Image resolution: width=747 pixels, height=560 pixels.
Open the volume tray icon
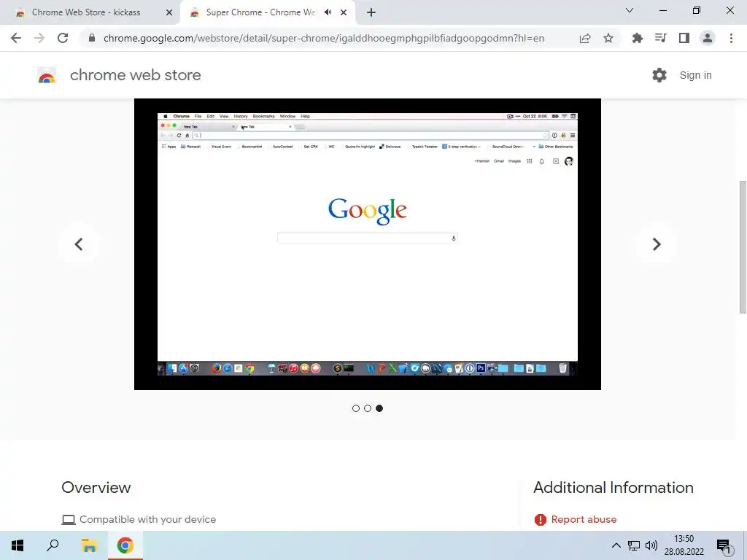tap(651, 545)
